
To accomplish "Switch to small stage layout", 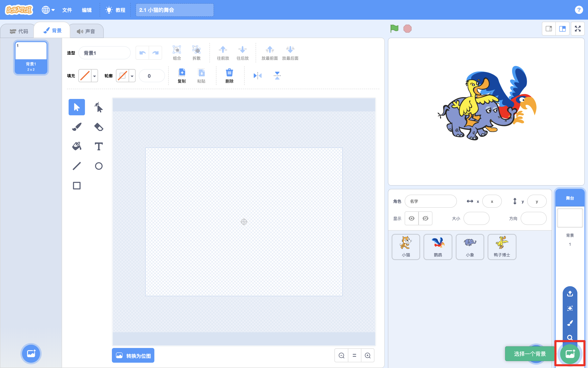I will pyautogui.click(x=549, y=29).
